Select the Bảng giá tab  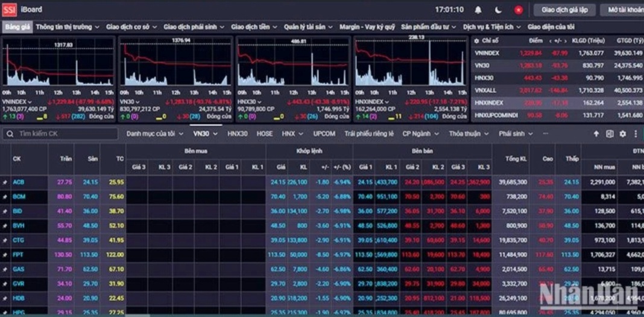coord(17,27)
